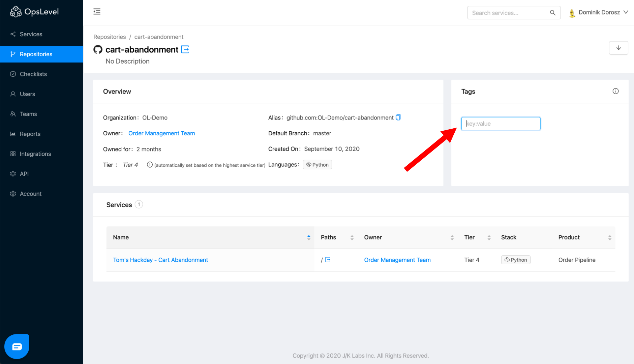Click the download arrow button
Image resolution: width=634 pixels, height=364 pixels.
pos(618,48)
